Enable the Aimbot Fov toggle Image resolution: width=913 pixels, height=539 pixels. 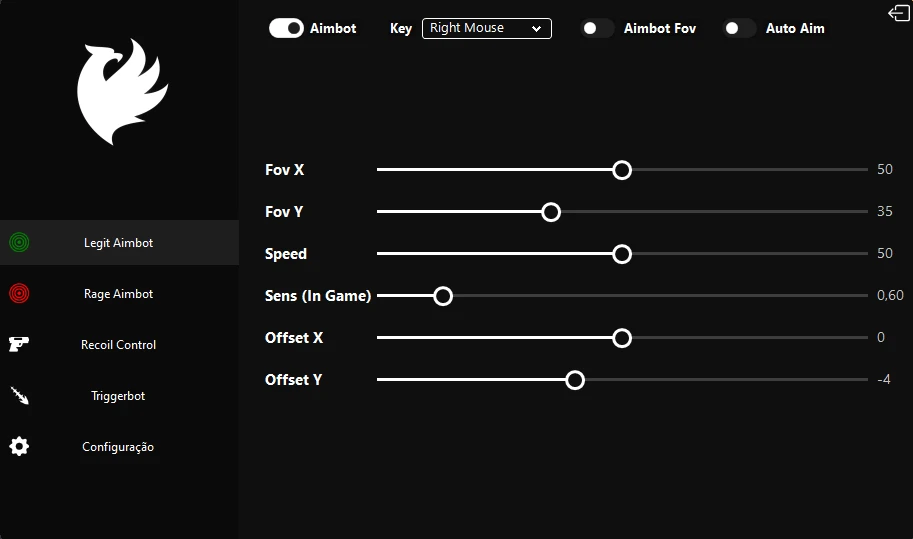pos(597,29)
